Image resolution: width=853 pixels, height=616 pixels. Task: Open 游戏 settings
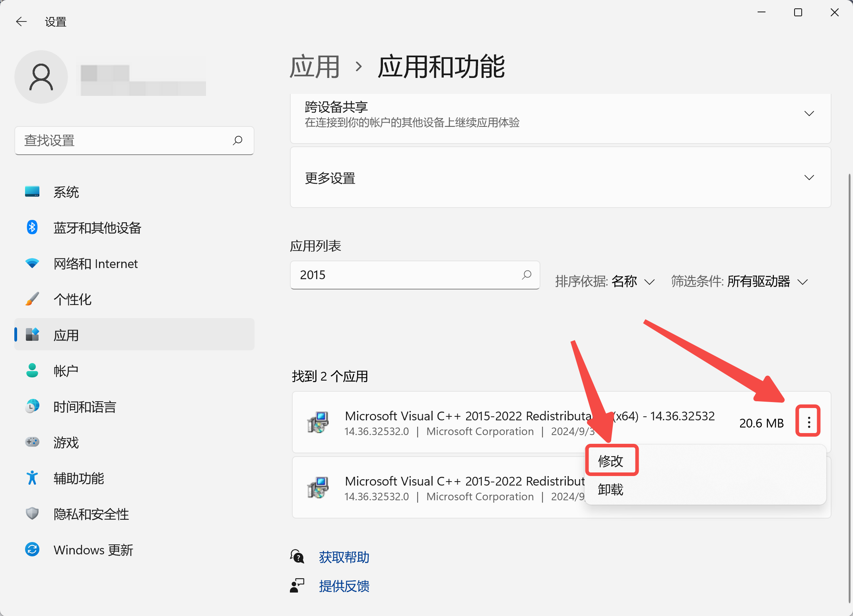(134, 442)
